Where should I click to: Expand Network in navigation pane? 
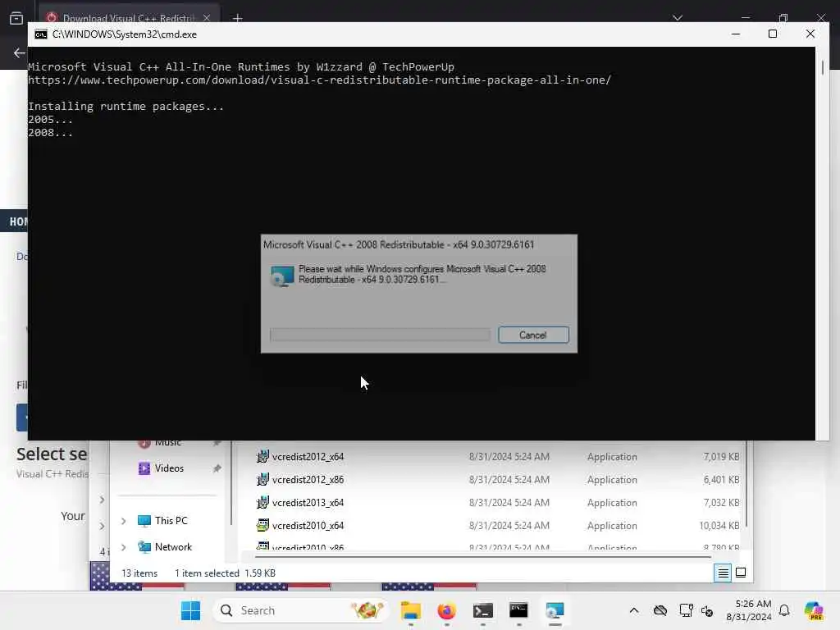[124, 547]
